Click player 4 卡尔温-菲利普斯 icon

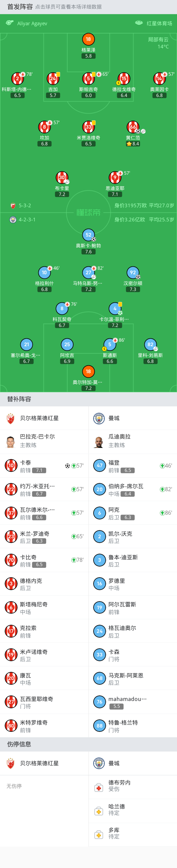point(115,308)
